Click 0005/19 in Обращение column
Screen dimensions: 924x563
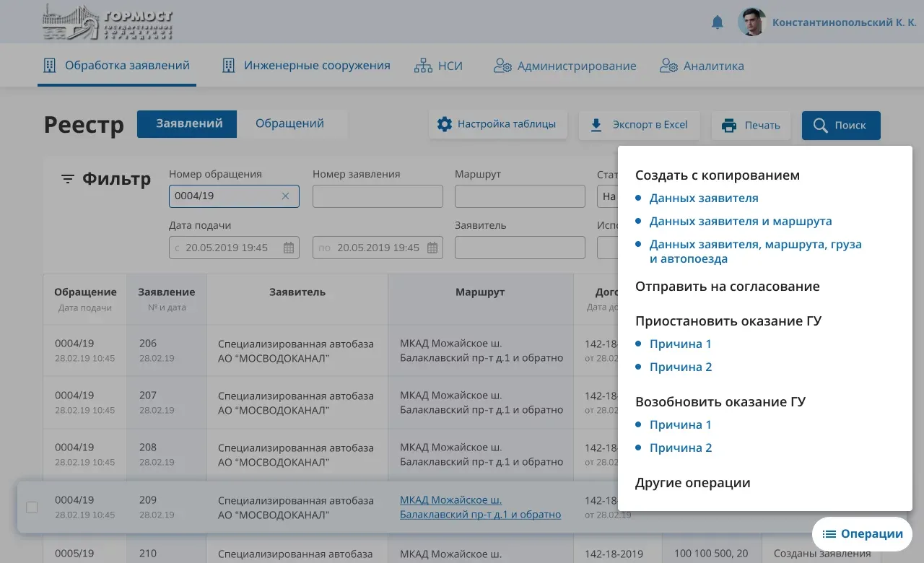pyautogui.click(x=74, y=554)
